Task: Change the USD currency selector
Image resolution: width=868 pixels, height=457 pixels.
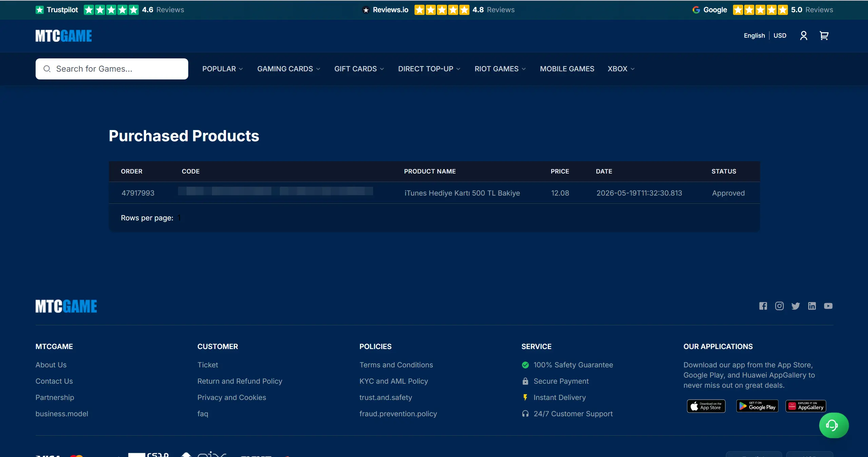Action: 779,36
